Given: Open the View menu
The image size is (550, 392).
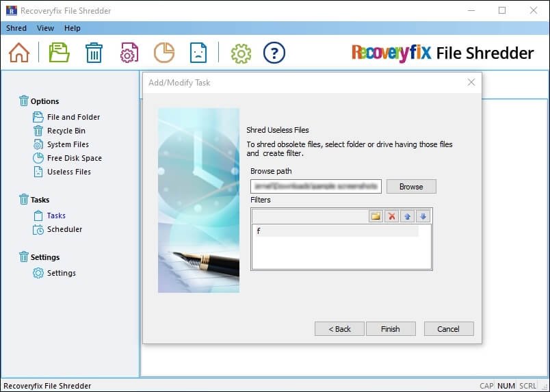Looking at the screenshot, I should [45, 28].
